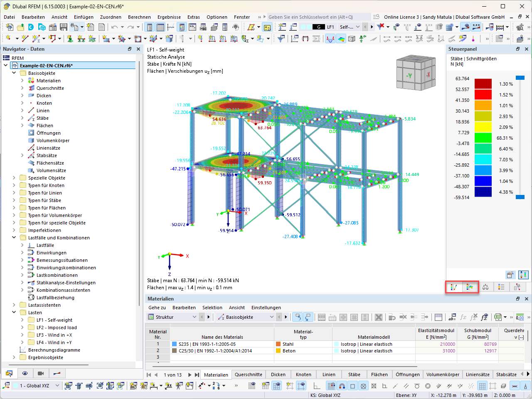Click the formula fx icon in Materialien toolbar
The height and width of the screenshot is (399, 532).
click(x=463, y=317)
